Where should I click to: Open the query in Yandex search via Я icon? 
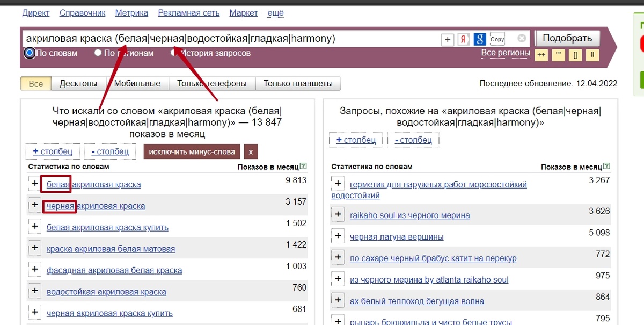pyautogui.click(x=463, y=39)
